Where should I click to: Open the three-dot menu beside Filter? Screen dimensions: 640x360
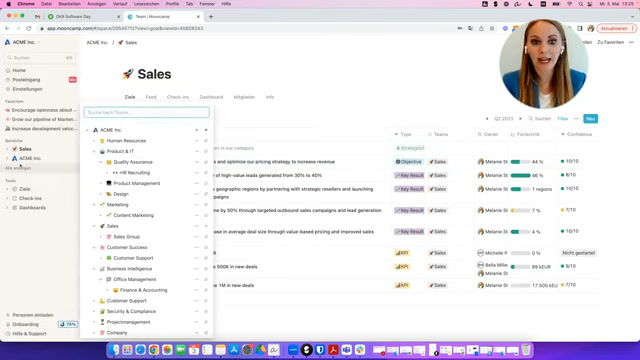click(x=576, y=119)
